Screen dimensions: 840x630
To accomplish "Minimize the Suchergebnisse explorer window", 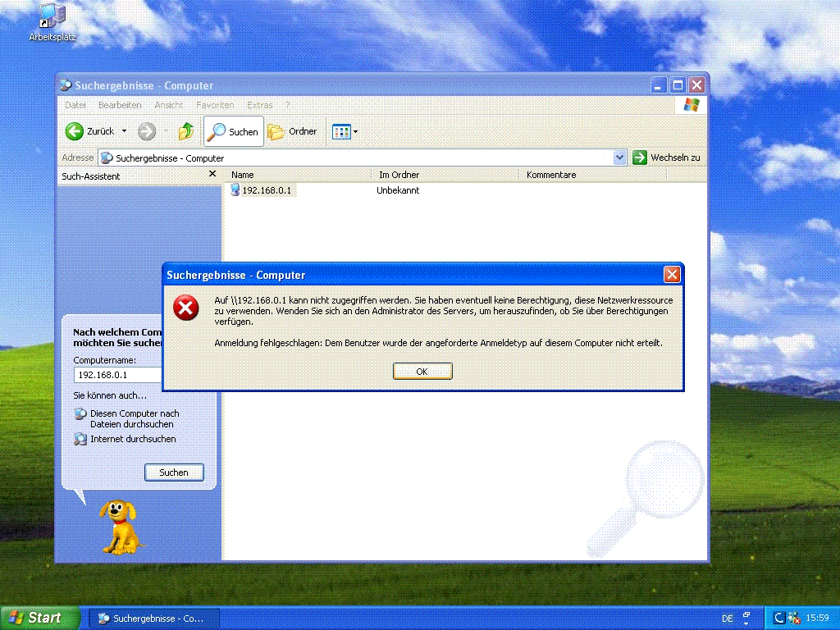I will (x=659, y=85).
